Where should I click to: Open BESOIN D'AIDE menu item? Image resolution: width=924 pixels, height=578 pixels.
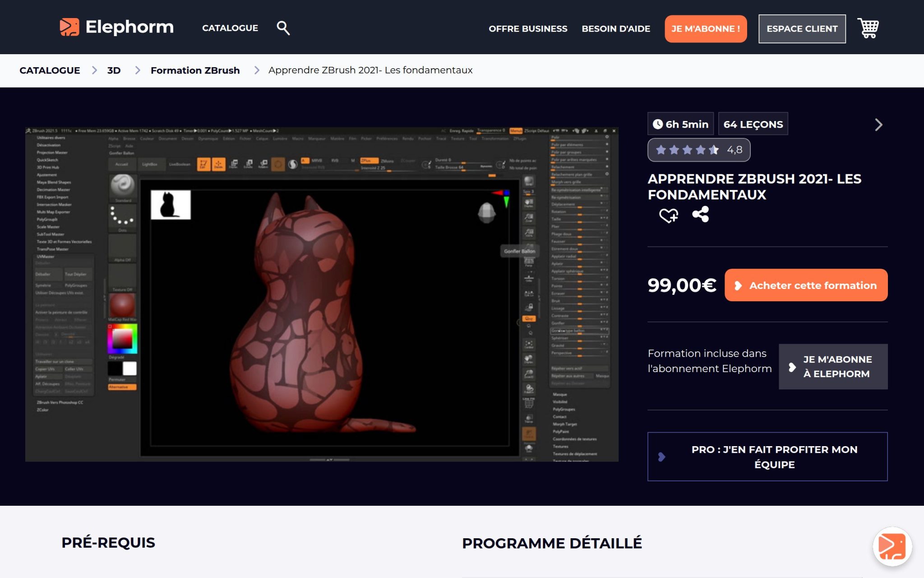pos(616,29)
